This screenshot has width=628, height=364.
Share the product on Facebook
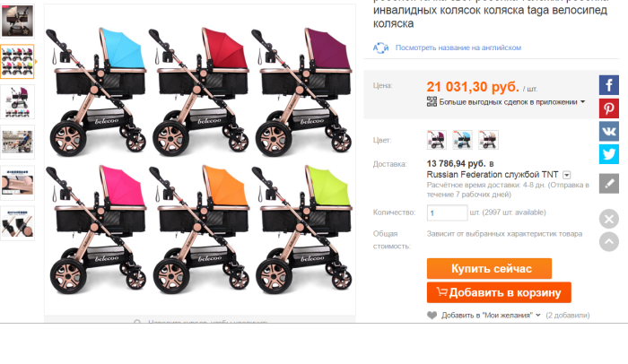pos(609,85)
